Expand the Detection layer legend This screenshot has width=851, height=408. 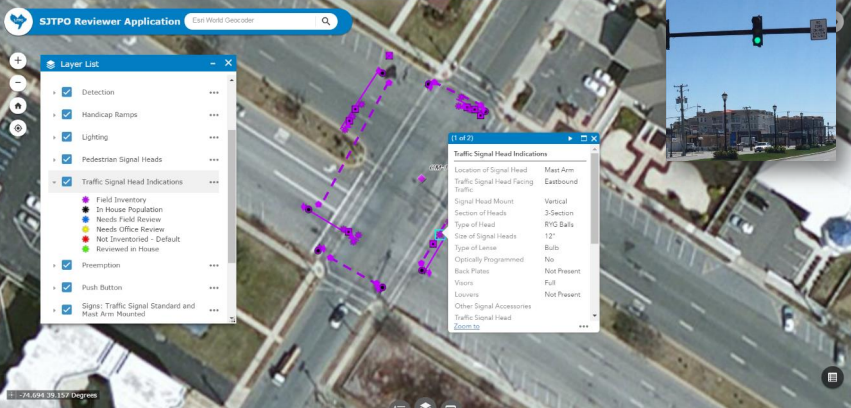point(54,93)
